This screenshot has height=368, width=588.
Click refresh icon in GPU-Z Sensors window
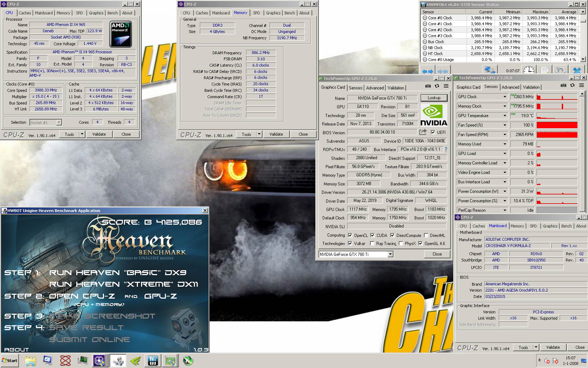click(572, 85)
